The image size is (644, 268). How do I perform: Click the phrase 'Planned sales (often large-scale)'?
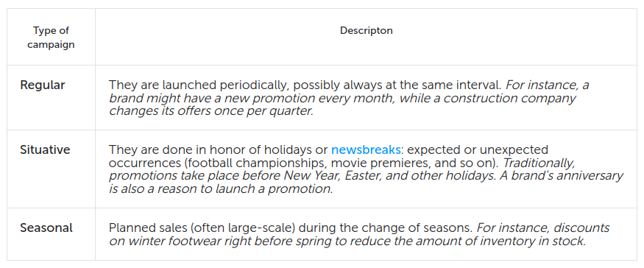point(203,228)
